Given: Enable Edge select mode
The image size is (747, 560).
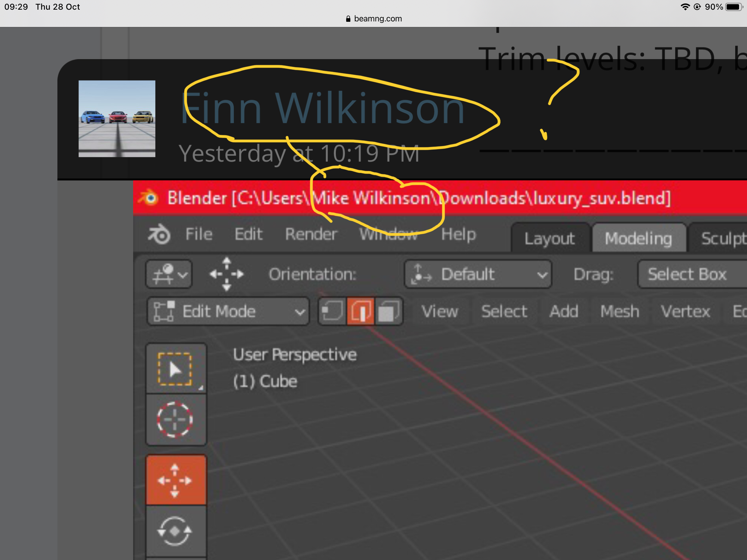Looking at the screenshot, I should 360,311.
